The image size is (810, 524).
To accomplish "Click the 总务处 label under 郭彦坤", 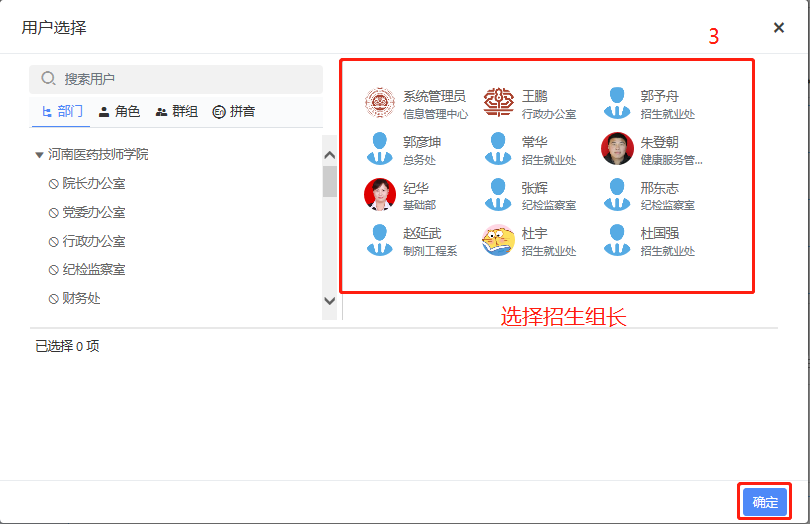I will click(419, 160).
